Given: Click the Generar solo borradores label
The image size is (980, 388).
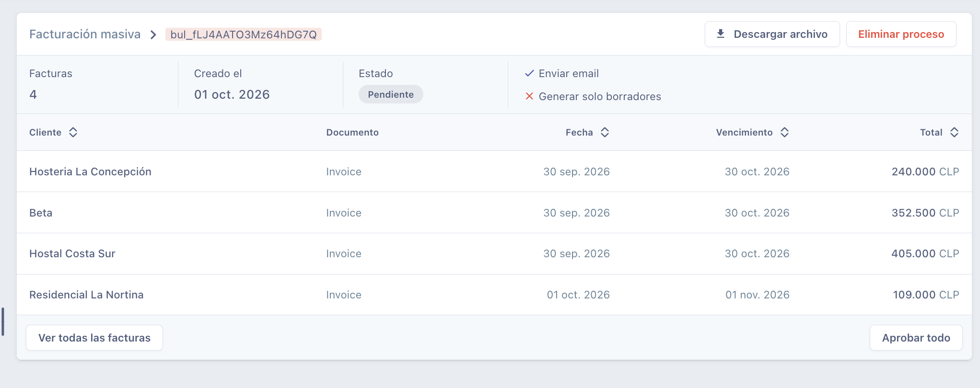Looking at the screenshot, I should click(600, 96).
